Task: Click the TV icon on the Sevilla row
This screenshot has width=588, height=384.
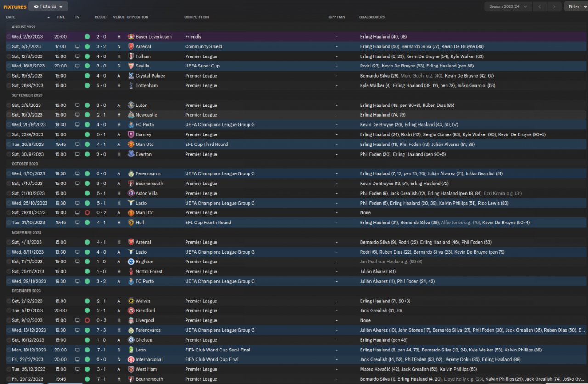Action: (x=77, y=66)
